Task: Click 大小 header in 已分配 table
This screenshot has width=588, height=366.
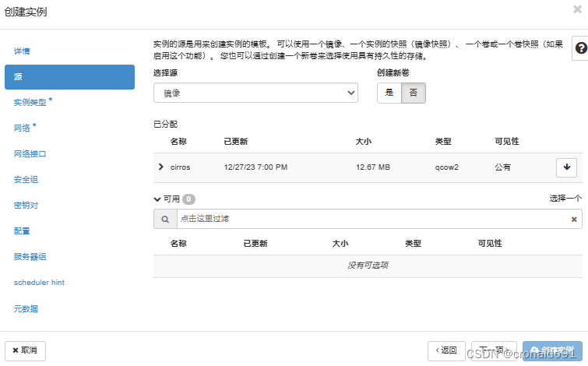Action: 364,142
